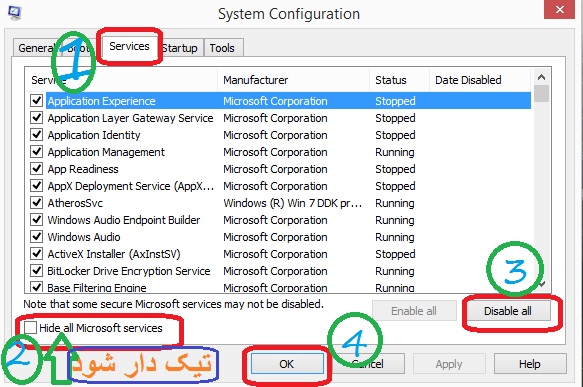The image size is (583, 387).
Task: Uncheck the Windows Audio service checkbox
Action: (x=36, y=236)
